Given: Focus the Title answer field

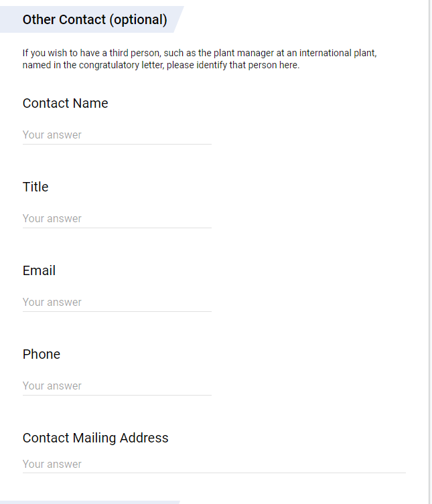Looking at the screenshot, I should point(117,219).
